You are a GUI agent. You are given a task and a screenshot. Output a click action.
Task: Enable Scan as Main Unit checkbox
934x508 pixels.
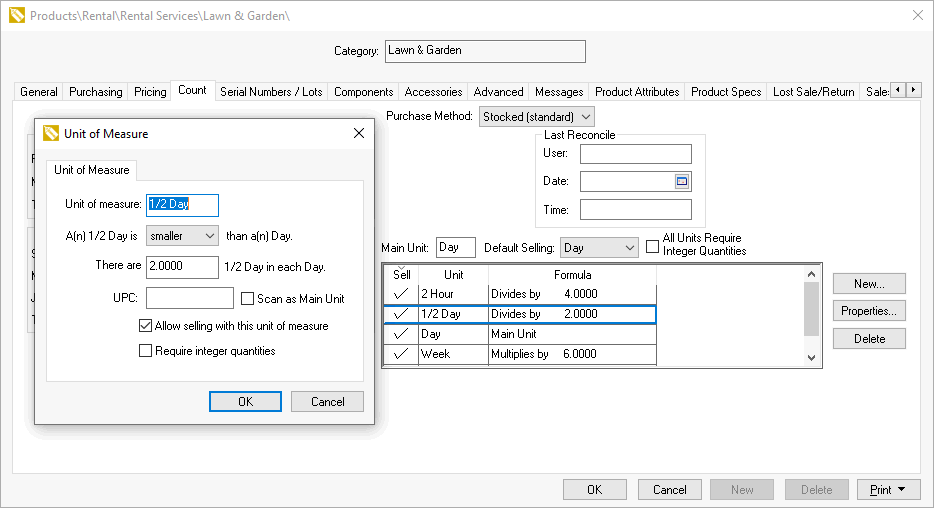tap(248, 299)
